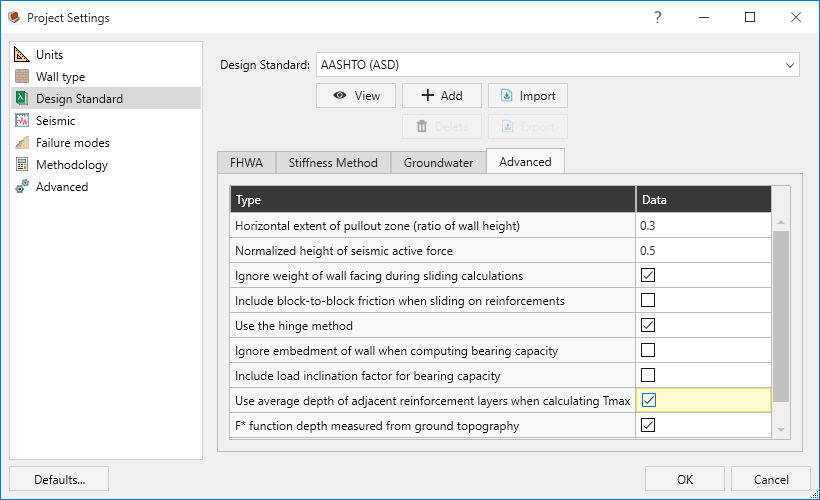Click the Data column header
This screenshot has height=500, width=820.
click(703, 199)
